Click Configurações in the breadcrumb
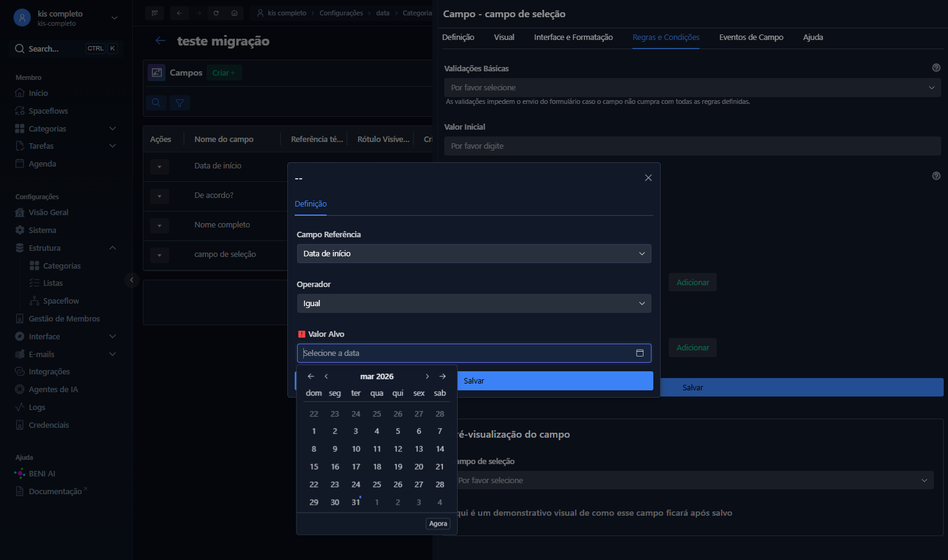 (x=341, y=13)
